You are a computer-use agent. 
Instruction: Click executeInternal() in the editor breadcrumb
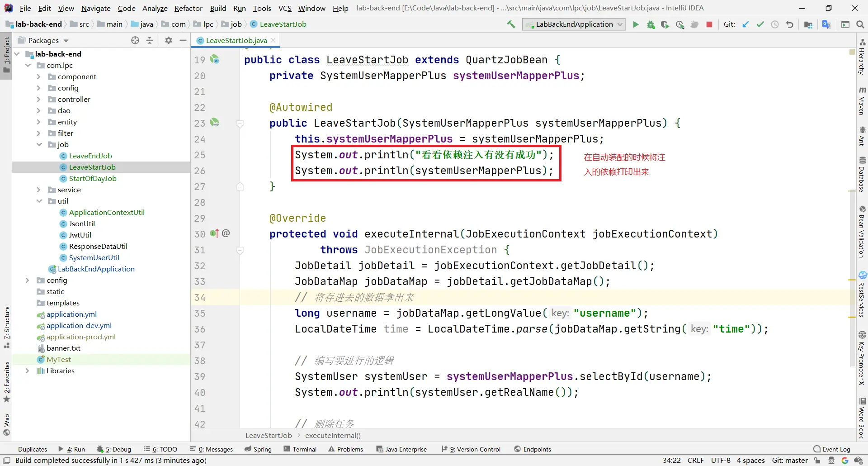coord(333,436)
